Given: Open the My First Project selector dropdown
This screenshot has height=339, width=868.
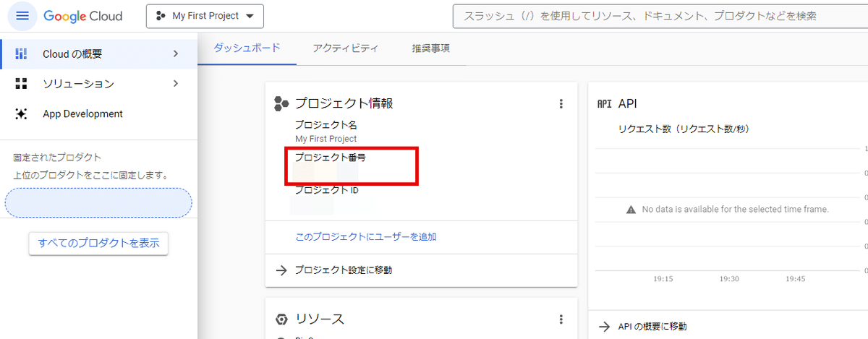Looking at the screenshot, I should click(x=205, y=16).
